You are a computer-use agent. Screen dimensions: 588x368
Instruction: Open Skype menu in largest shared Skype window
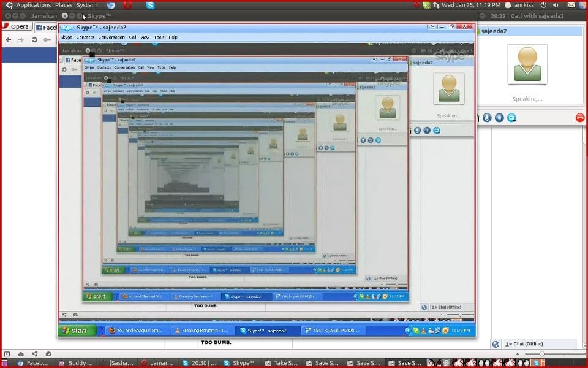click(x=66, y=37)
